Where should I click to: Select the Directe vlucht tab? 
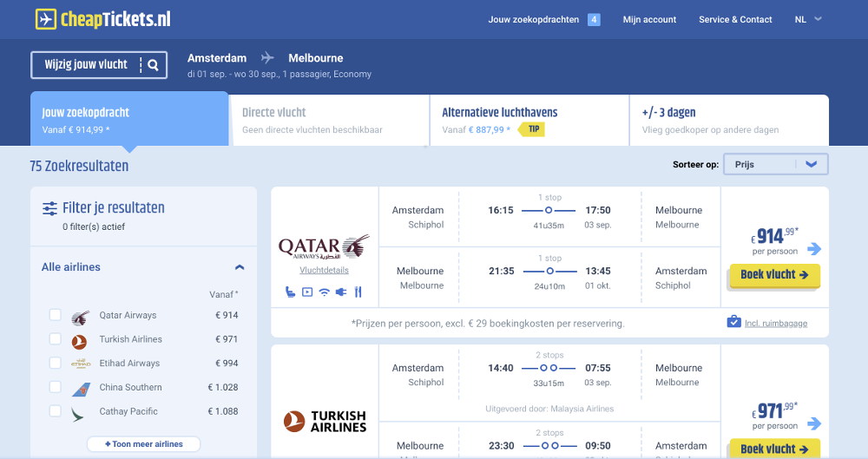pos(330,120)
